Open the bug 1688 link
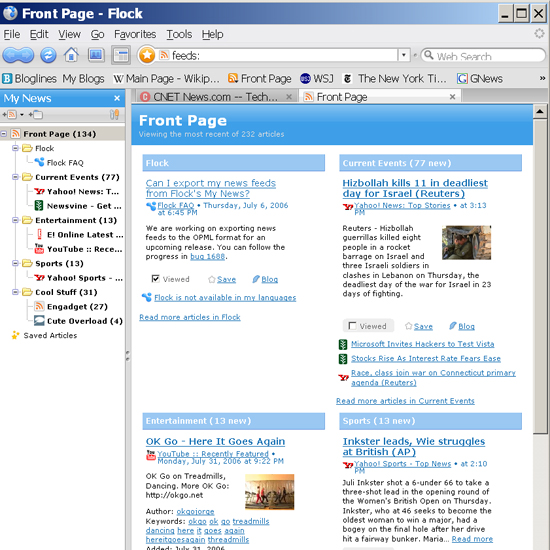550x550 pixels. click(x=207, y=256)
